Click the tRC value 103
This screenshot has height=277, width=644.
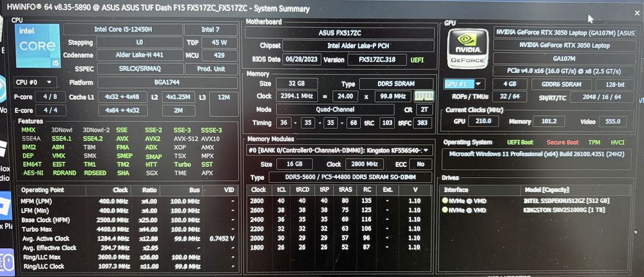click(386, 123)
